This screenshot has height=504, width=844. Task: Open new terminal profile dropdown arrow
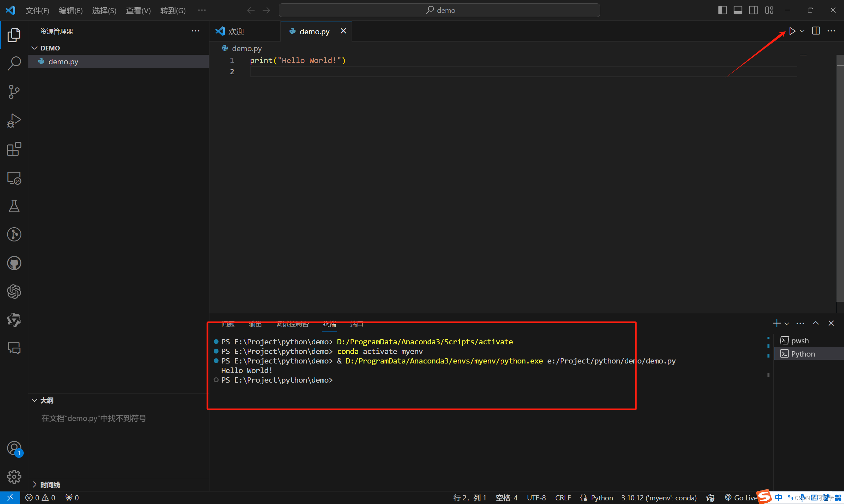pyautogui.click(x=787, y=324)
